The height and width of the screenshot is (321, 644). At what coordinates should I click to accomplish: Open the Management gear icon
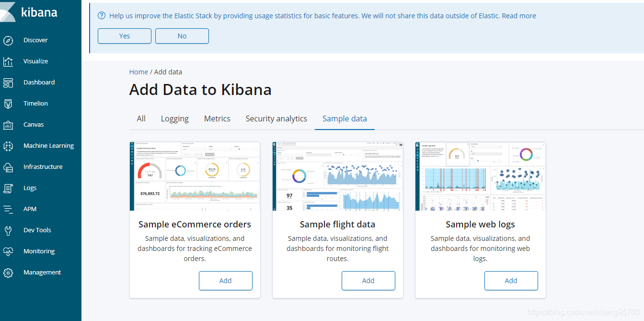(8, 273)
